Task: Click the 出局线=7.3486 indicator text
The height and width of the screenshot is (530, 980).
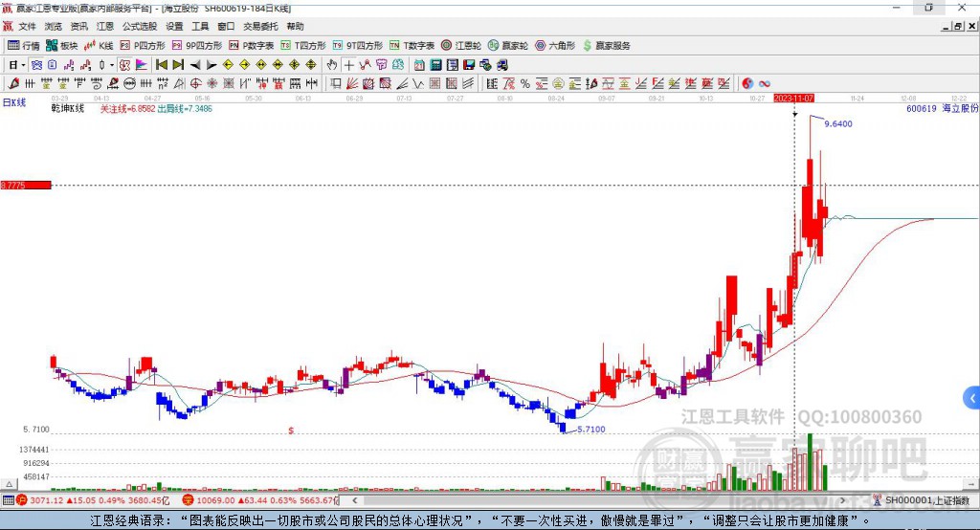Action: pyautogui.click(x=185, y=109)
